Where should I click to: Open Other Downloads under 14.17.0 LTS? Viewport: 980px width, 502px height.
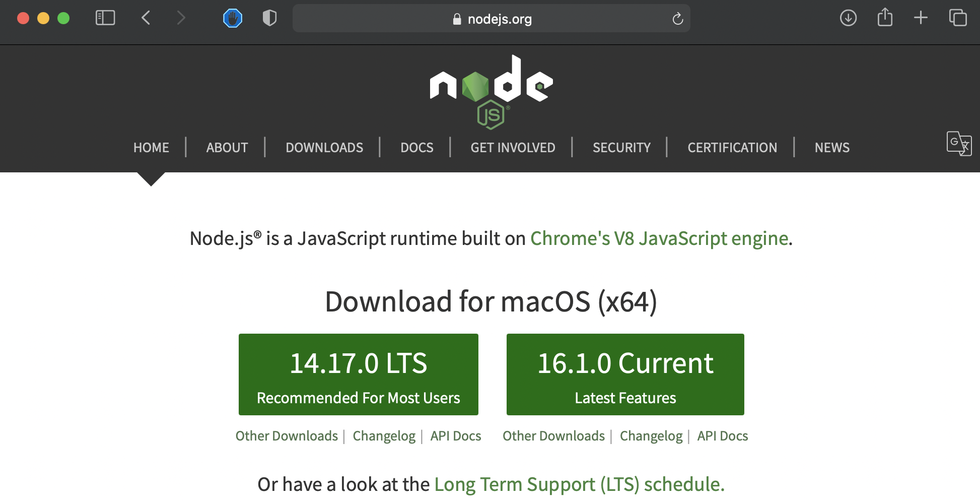pos(287,435)
